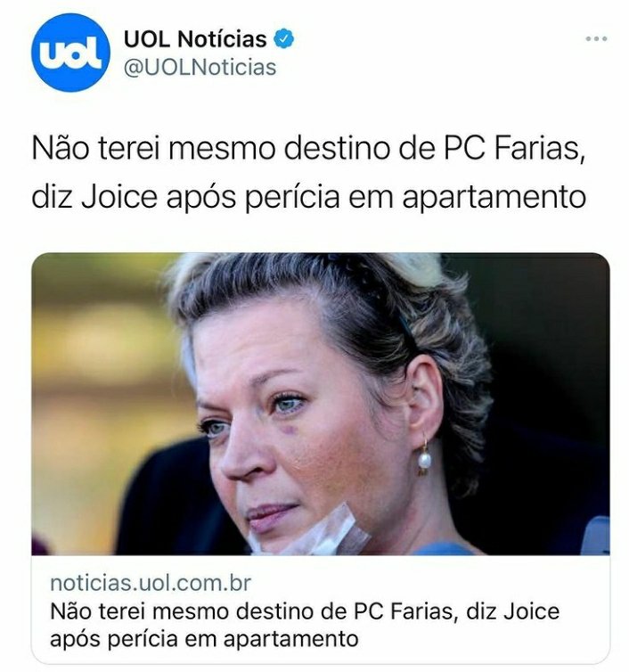
Task: Click the pearl earring in the preview photo
Action: 424,459
